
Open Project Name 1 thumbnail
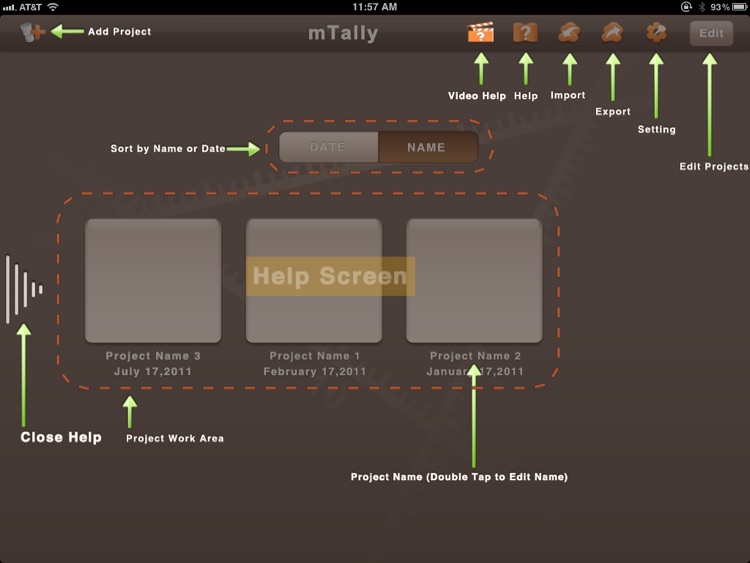pyautogui.click(x=314, y=281)
